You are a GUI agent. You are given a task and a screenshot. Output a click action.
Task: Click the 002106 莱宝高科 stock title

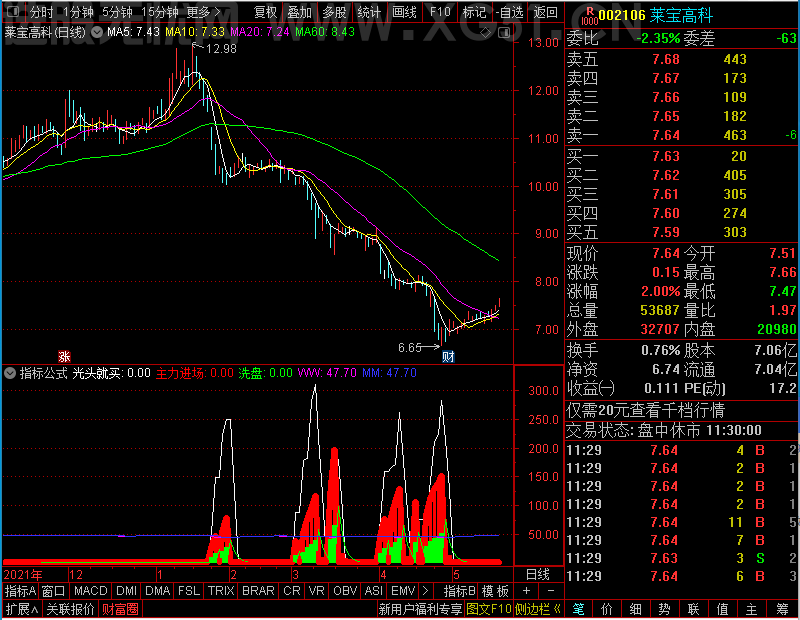tap(656, 15)
